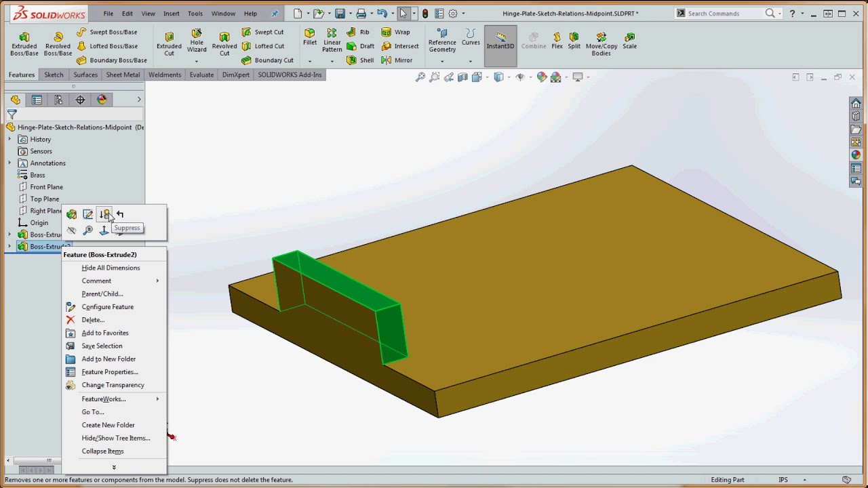Expand the FeatureManager panel tabs arrow
Image resolution: width=868 pixels, height=488 pixels.
139,100
